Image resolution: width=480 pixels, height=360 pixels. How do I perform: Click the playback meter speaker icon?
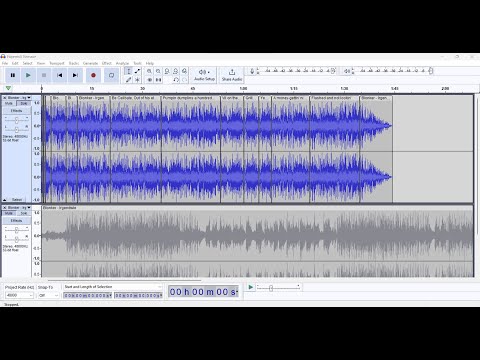coord(347,71)
